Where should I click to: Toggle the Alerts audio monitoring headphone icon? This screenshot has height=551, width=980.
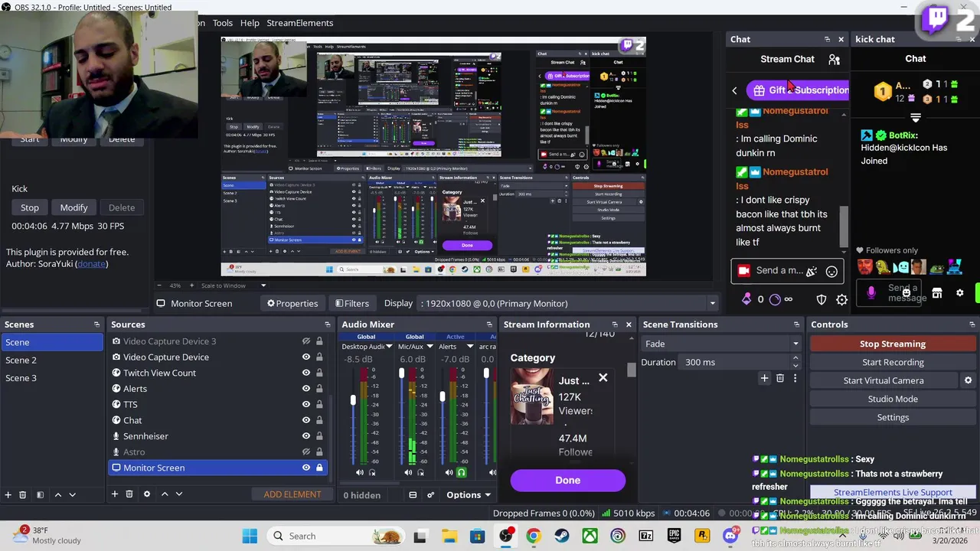click(x=461, y=473)
